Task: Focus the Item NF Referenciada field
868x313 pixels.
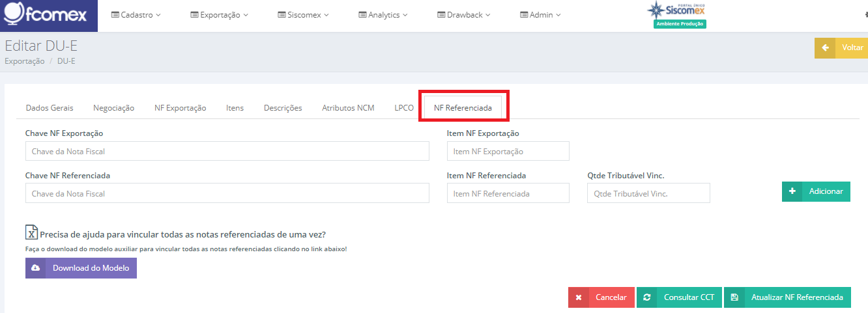Action: 508,193
